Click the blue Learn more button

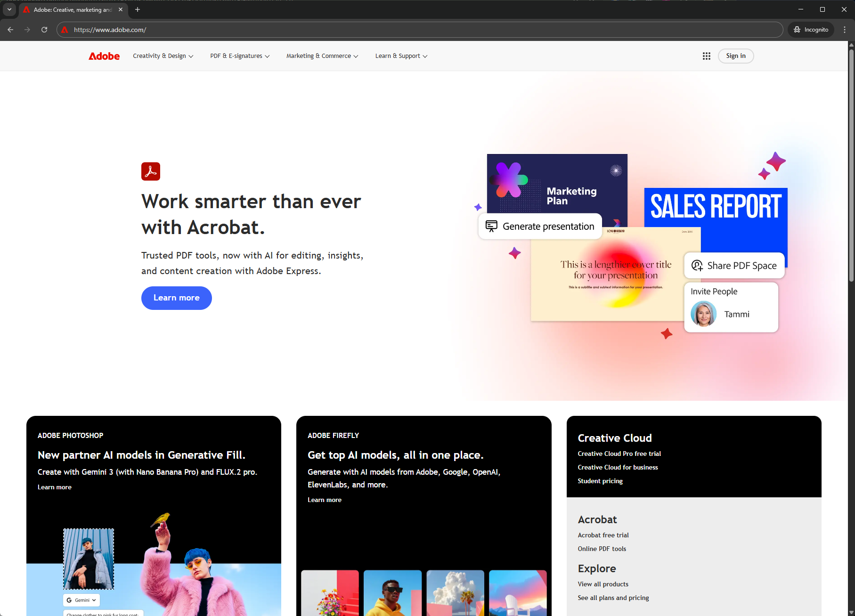(x=177, y=298)
